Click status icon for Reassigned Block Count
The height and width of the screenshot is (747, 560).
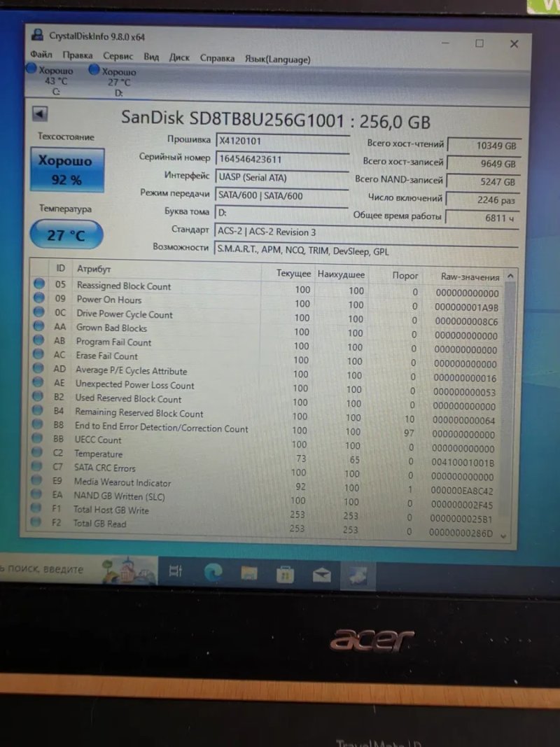tap(39, 284)
